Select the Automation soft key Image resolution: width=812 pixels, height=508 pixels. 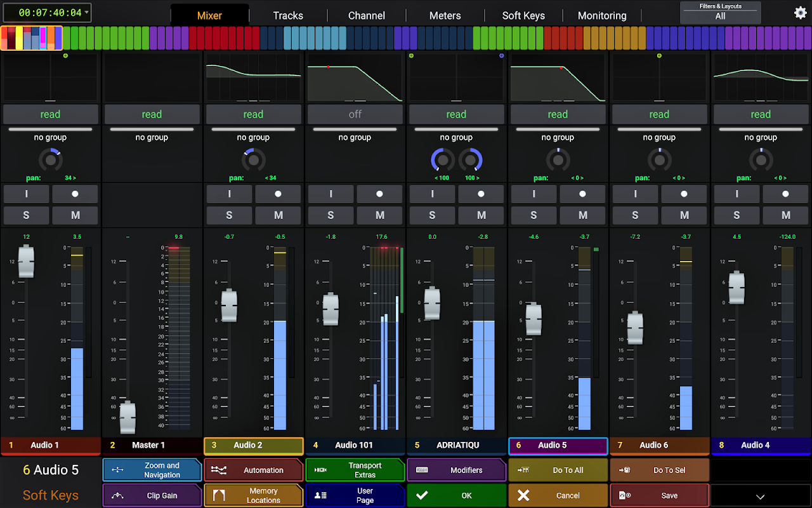(x=253, y=471)
